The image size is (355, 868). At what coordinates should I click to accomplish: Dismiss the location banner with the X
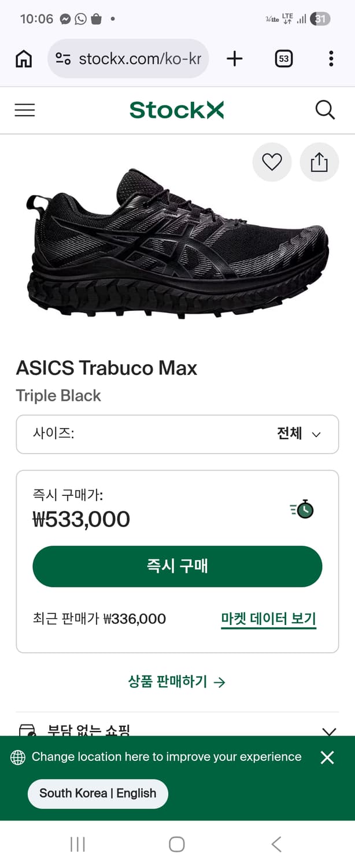pyautogui.click(x=327, y=757)
